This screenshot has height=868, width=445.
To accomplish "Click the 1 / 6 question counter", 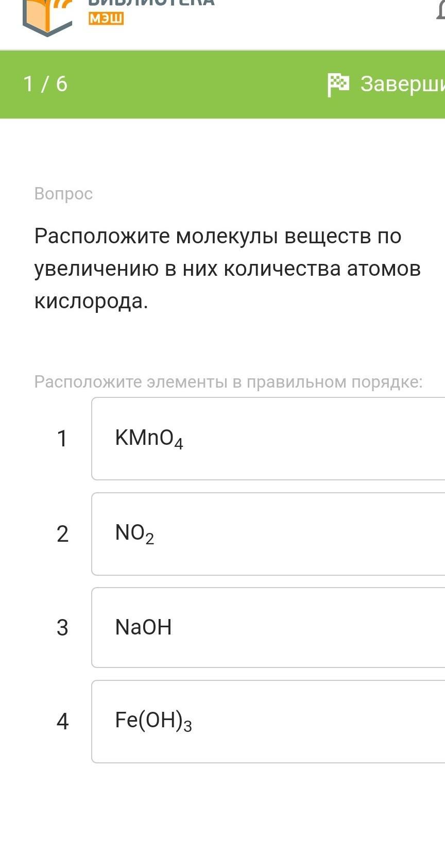I will (x=45, y=84).
